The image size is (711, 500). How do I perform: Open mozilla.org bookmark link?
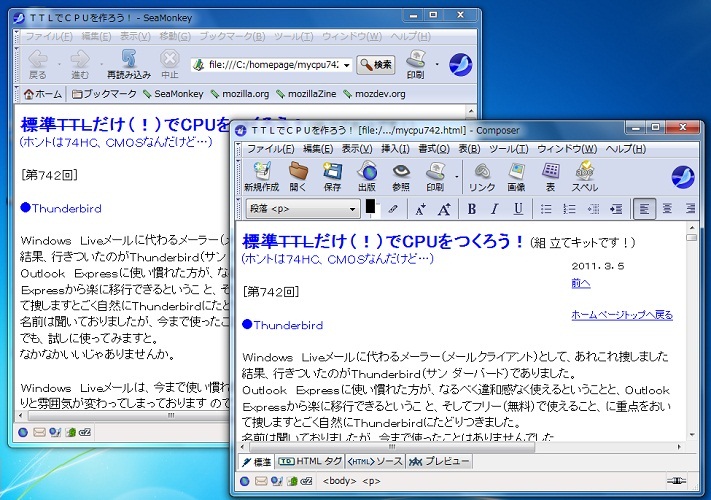point(240,94)
